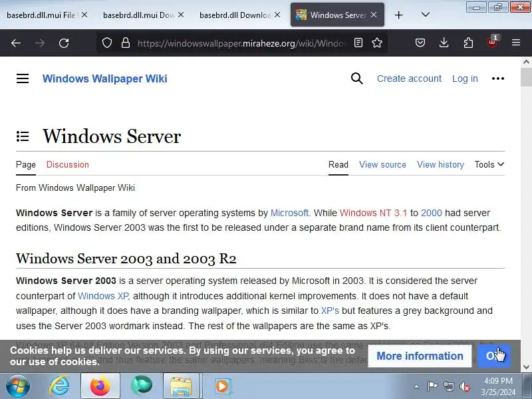Select the Page tab
Viewport: 532px width, 399px height.
click(x=26, y=164)
